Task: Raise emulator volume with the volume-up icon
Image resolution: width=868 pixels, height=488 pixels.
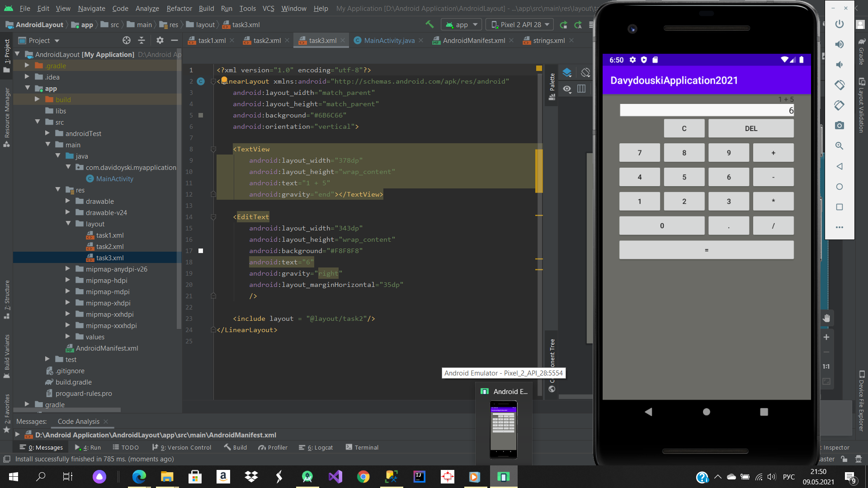Action: [840, 44]
